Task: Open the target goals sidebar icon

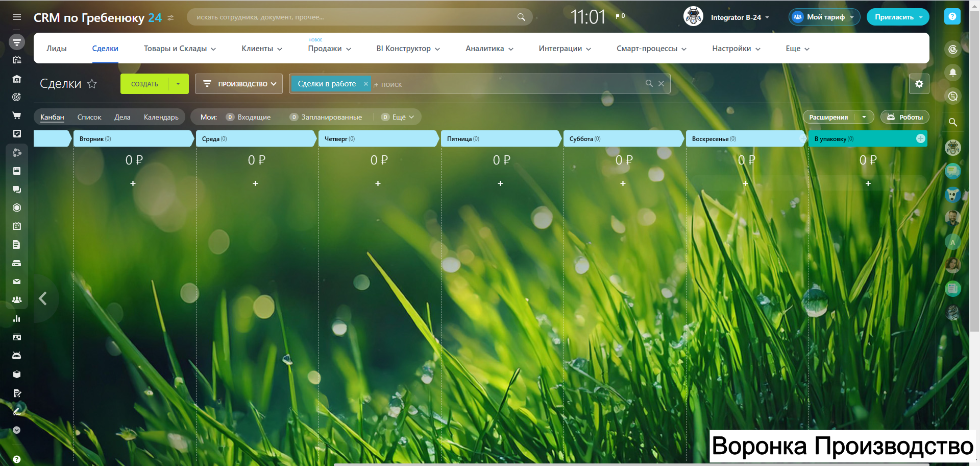Action: click(17, 97)
